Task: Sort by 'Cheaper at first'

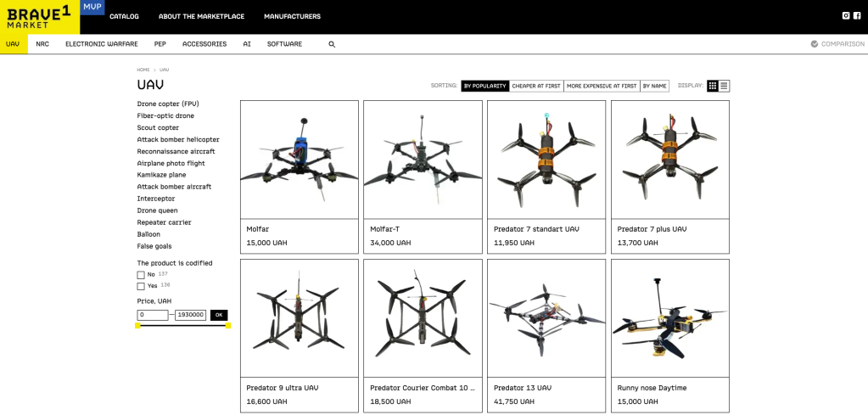Action: pos(537,86)
